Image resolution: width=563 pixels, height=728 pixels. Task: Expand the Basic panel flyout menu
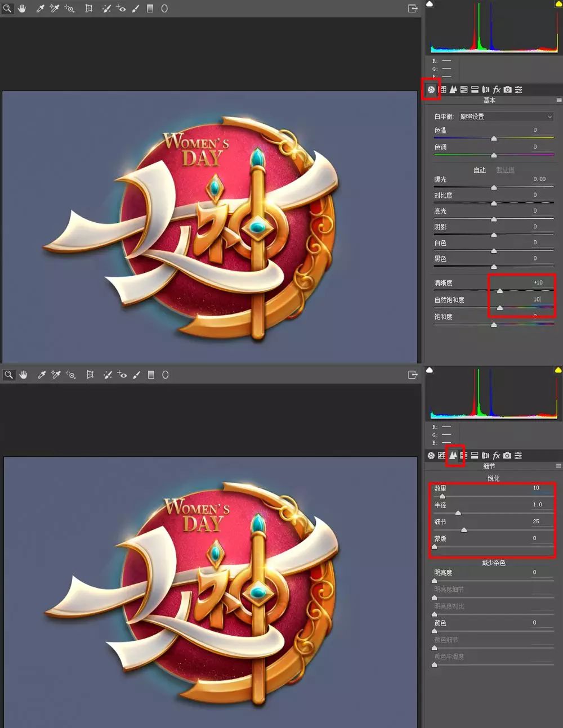tap(558, 100)
